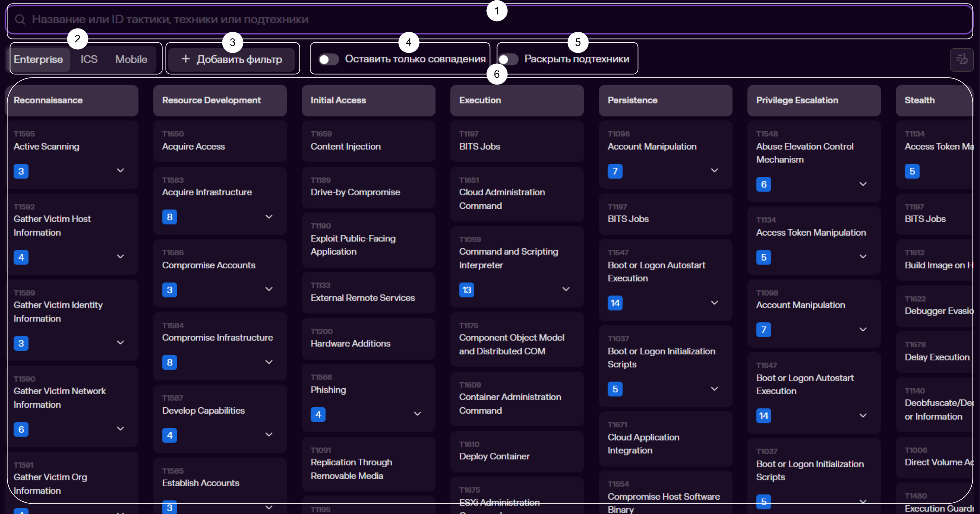Expand Gather Victim Host Information chevron
The height and width of the screenshot is (514, 980).
tap(120, 257)
